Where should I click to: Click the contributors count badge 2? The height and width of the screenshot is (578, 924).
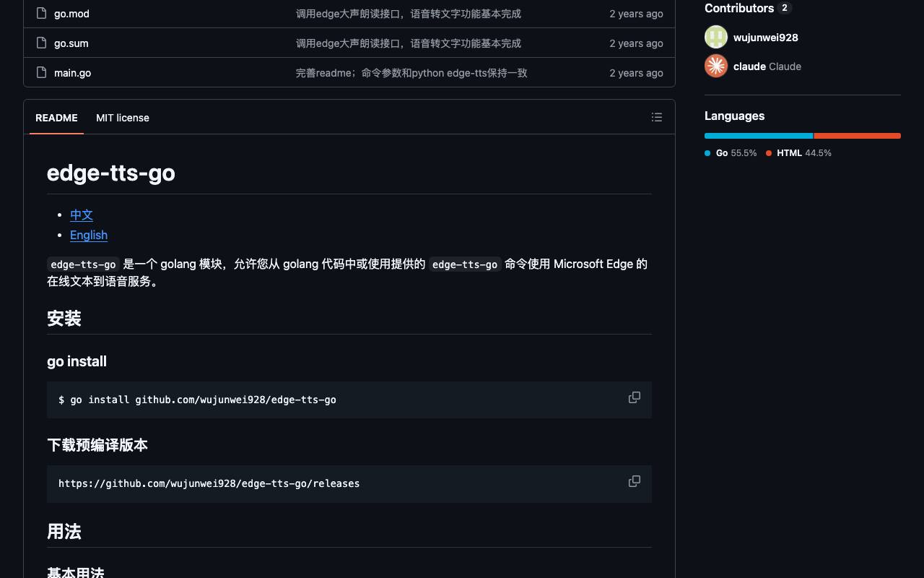pyautogui.click(x=785, y=8)
